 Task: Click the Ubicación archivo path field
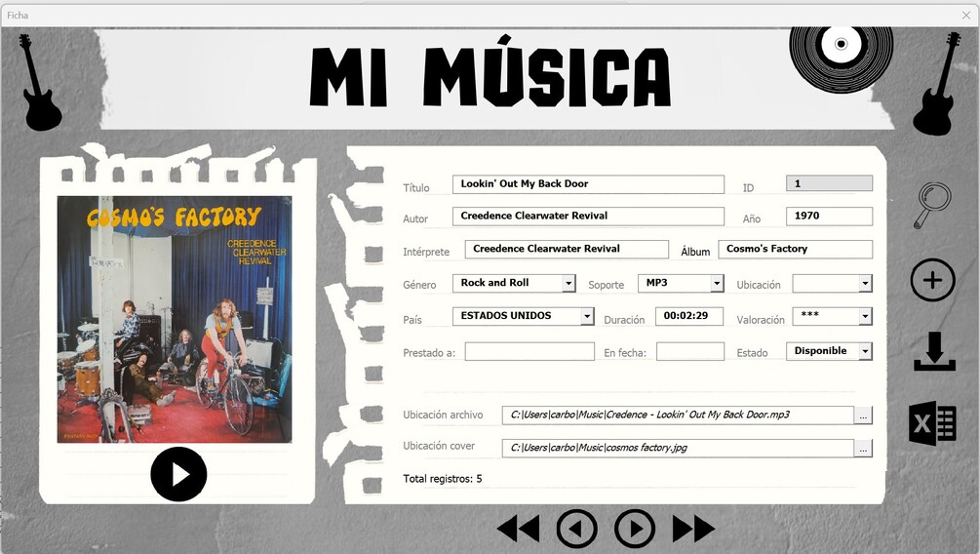pos(678,415)
